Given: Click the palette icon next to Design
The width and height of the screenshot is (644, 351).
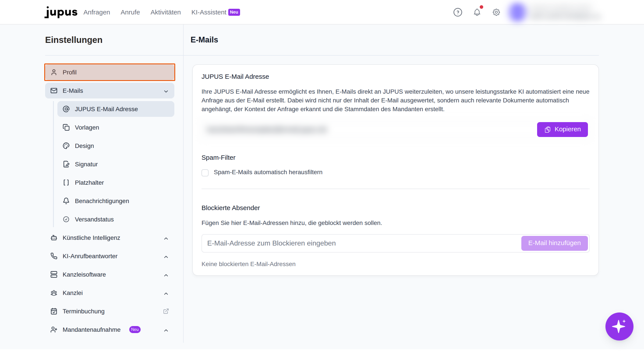Looking at the screenshot, I should 66,146.
